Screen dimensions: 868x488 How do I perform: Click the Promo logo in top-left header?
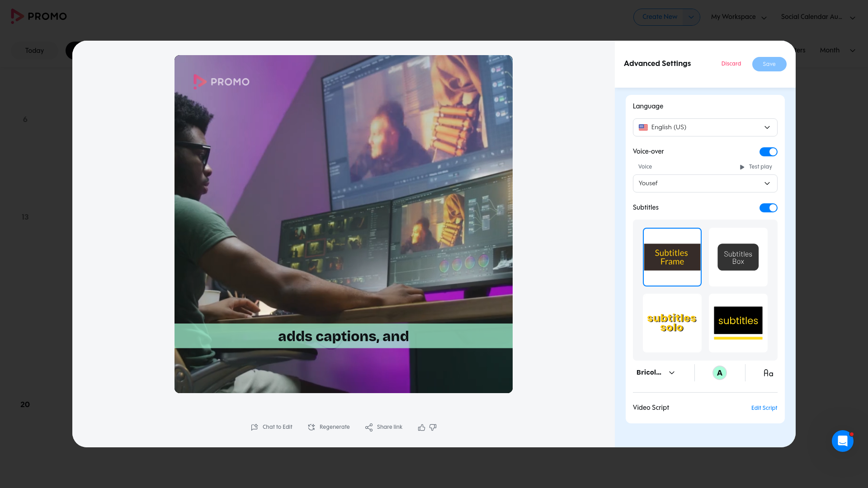point(39,16)
